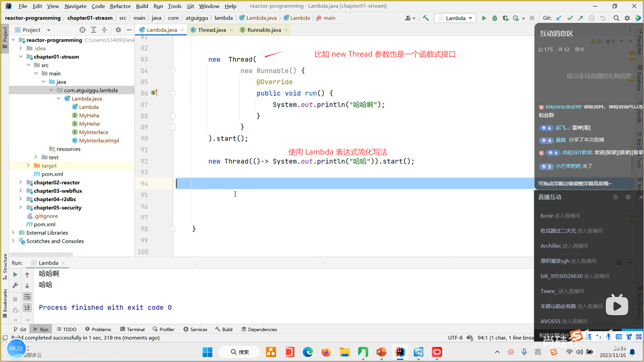This screenshot has height=362, width=644.
Task: Open the Windows taskbar search box
Action: coord(239,352)
